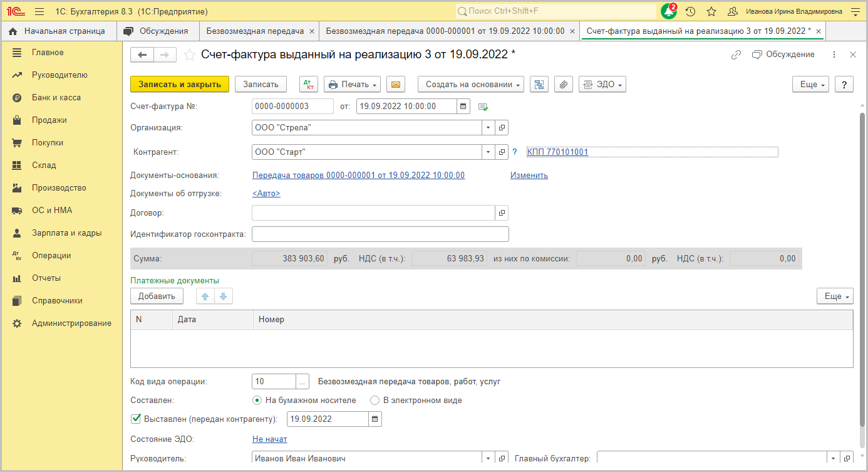Open calendar picker for invoice date
This screenshot has width=868, height=472.
point(463,107)
